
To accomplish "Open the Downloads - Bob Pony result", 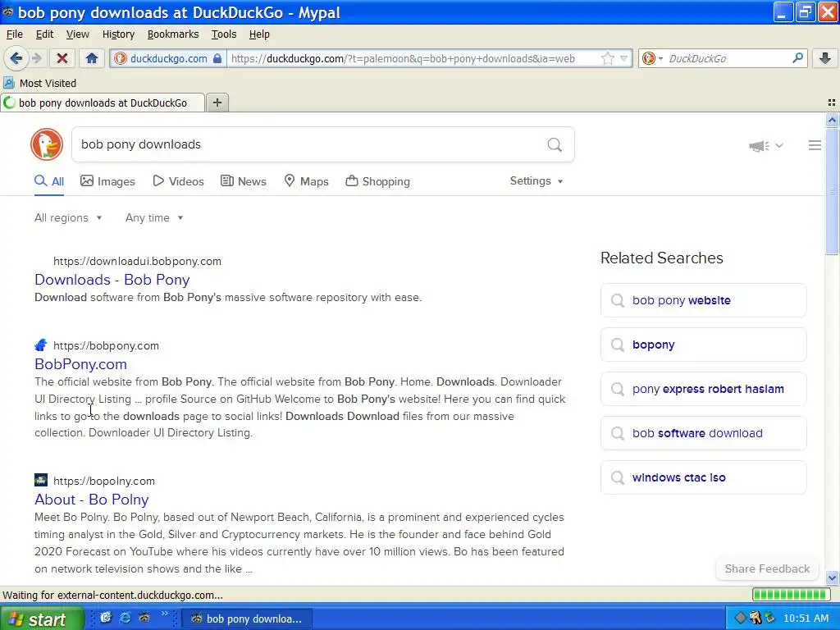I will click(x=112, y=280).
